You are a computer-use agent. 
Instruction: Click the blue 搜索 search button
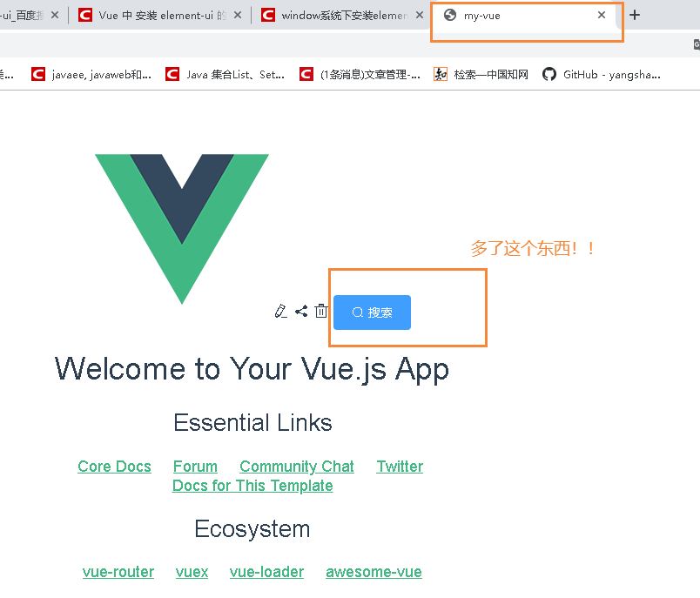[372, 312]
